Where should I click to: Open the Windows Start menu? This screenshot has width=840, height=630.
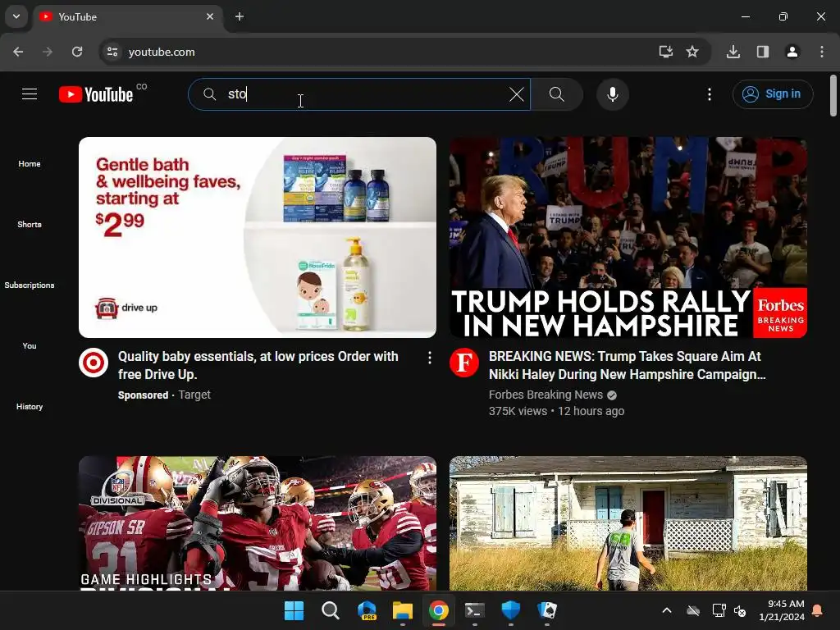point(294,610)
